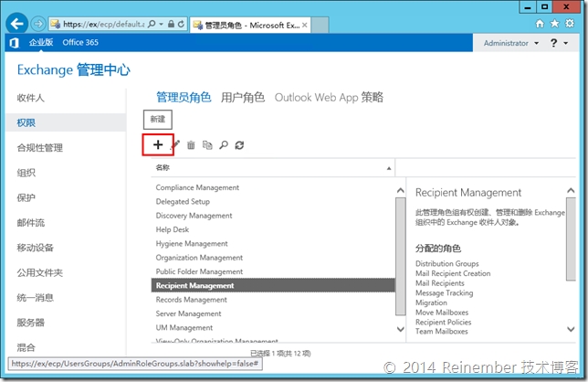Click Distribution Groups assigned role text

[x=447, y=263]
